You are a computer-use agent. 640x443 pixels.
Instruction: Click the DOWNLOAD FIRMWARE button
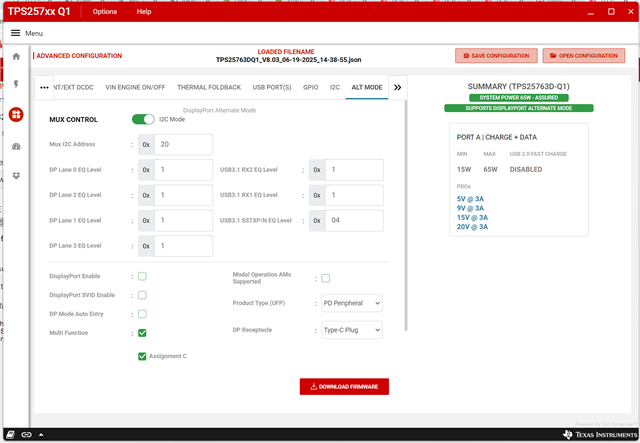pyautogui.click(x=344, y=387)
